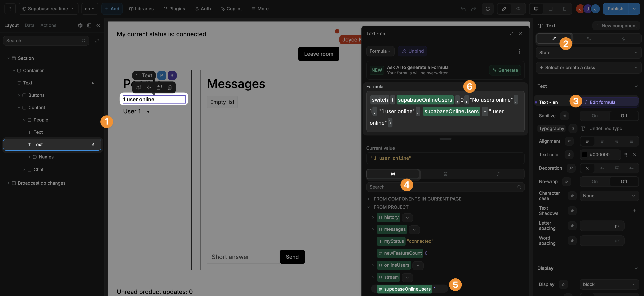Select the Actions tab in left panel
Image resolution: width=644 pixels, height=296 pixels.
48,25
